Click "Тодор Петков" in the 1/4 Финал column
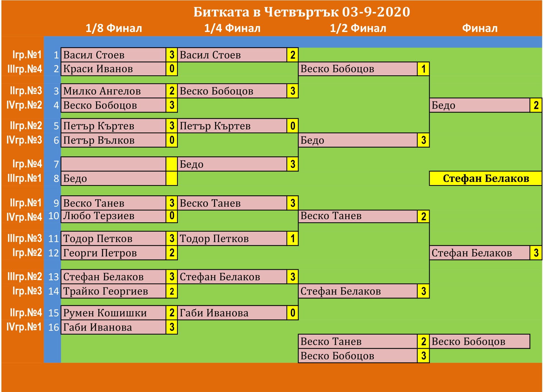Screen dimensions: 543x392 point(232,238)
